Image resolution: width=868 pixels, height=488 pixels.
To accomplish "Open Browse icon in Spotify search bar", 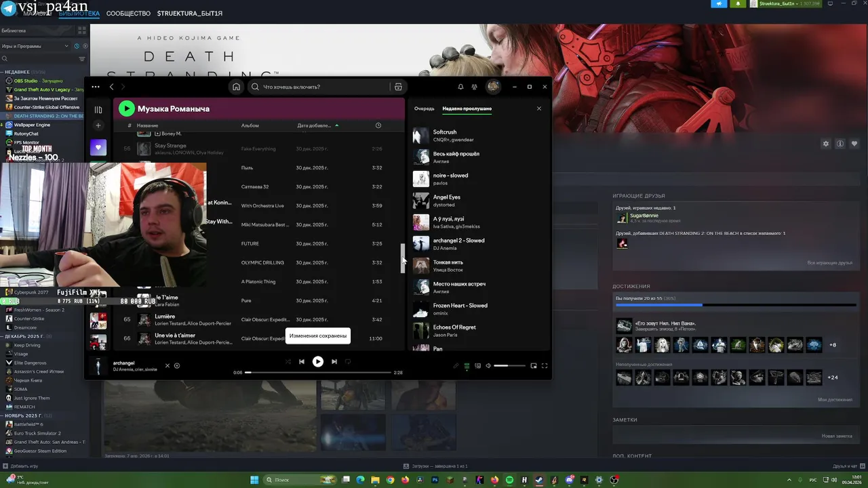I will pos(398,87).
